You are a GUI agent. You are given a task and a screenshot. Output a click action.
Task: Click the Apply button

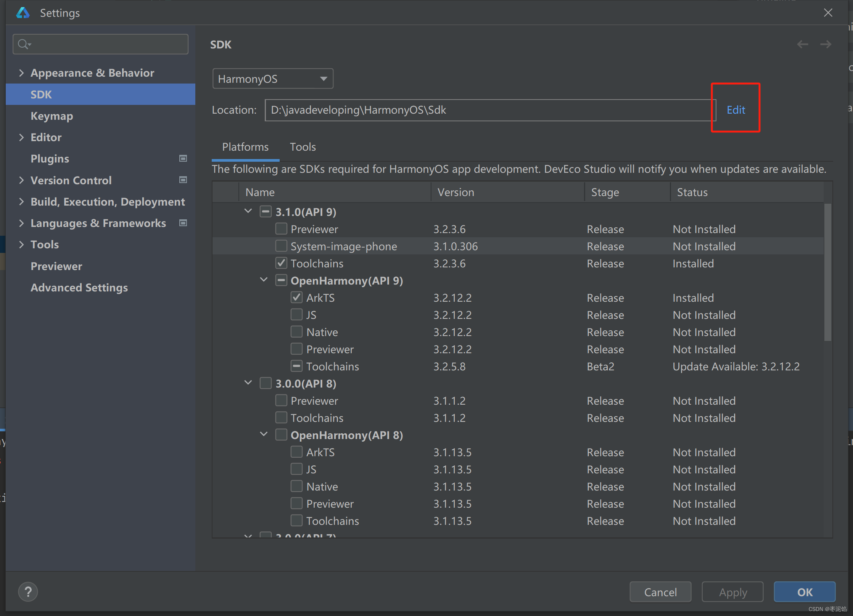click(733, 592)
